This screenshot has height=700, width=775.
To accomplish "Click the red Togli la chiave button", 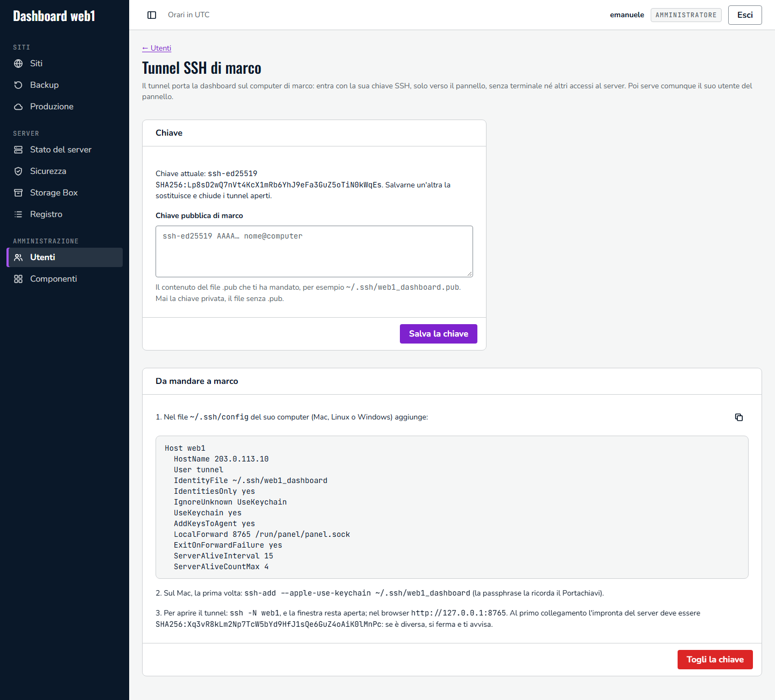I will pos(715,660).
